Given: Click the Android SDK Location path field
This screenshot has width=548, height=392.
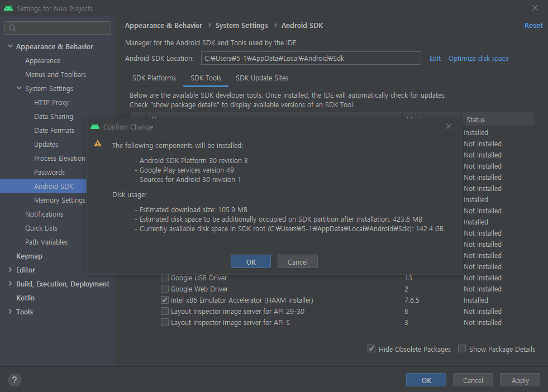Looking at the screenshot, I should [311, 58].
